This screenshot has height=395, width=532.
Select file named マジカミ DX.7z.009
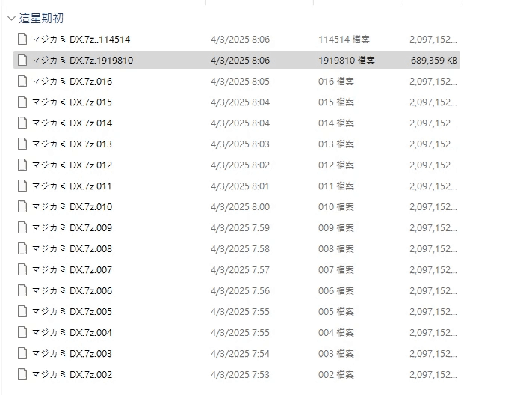(x=72, y=227)
